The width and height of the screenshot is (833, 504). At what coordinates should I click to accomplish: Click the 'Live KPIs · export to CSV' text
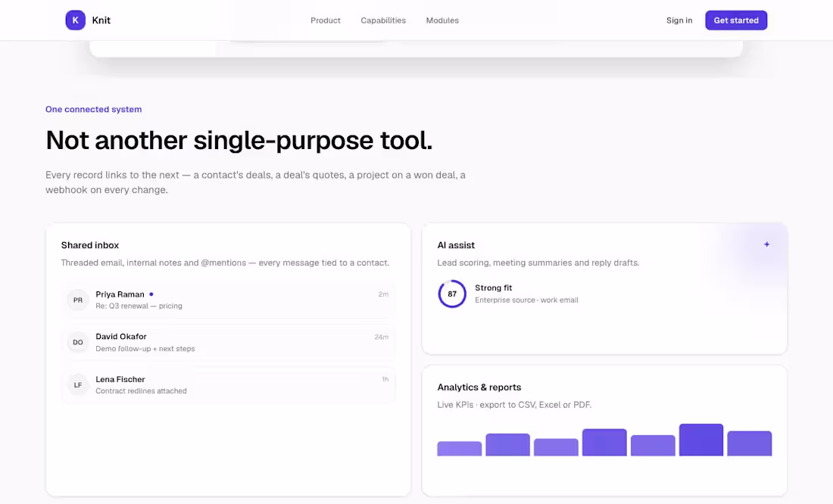514,405
